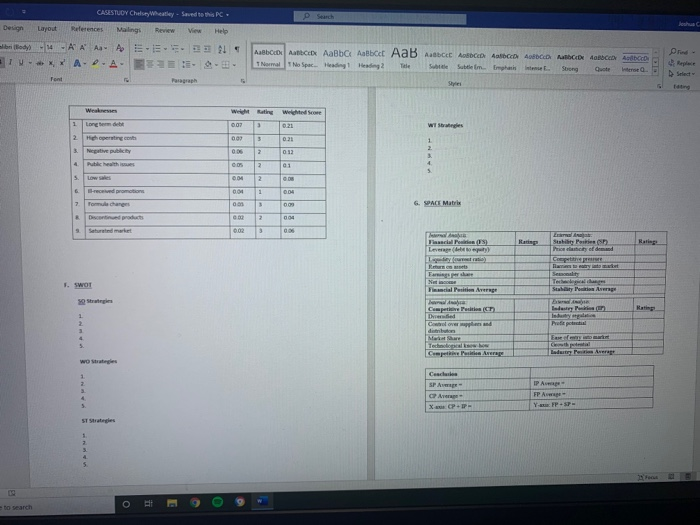Click the Shrink Font icon
The image size is (700, 525).
pos(83,48)
